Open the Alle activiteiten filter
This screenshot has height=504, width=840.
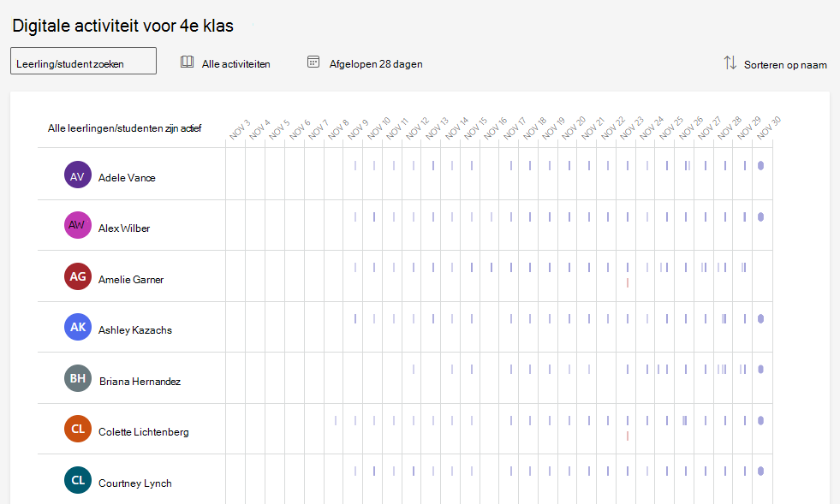coord(235,64)
